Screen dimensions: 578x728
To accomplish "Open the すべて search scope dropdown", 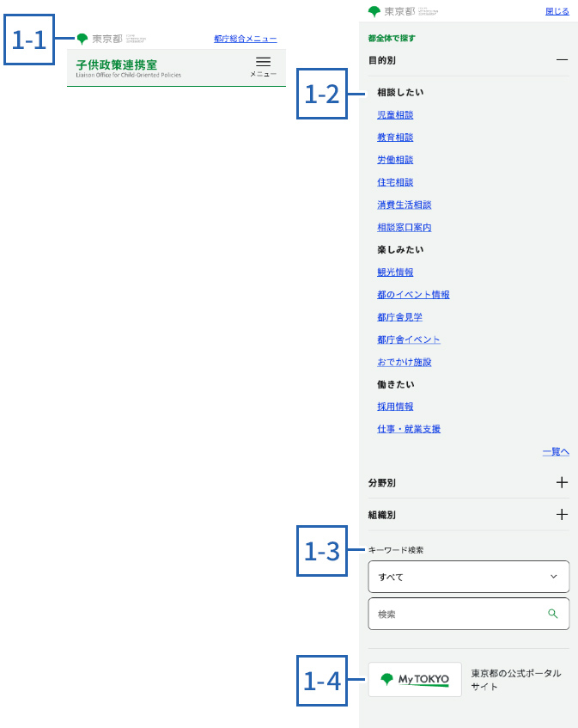I will [x=469, y=577].
